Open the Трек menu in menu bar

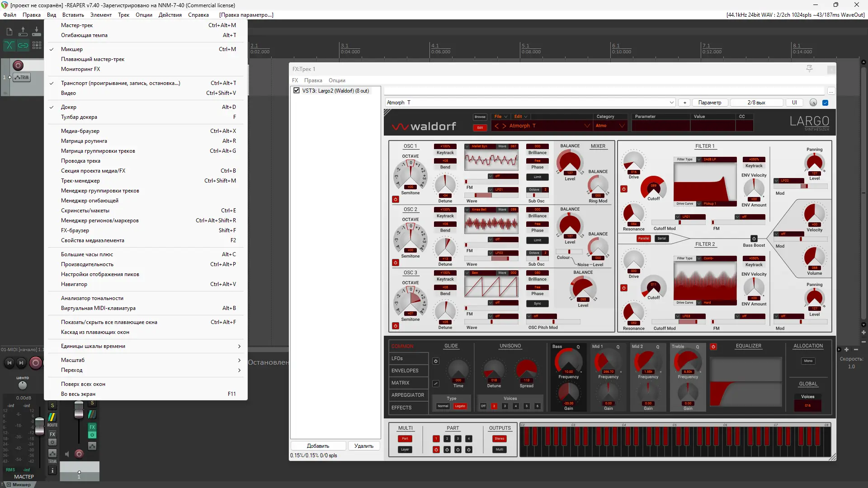pos(123,15)
